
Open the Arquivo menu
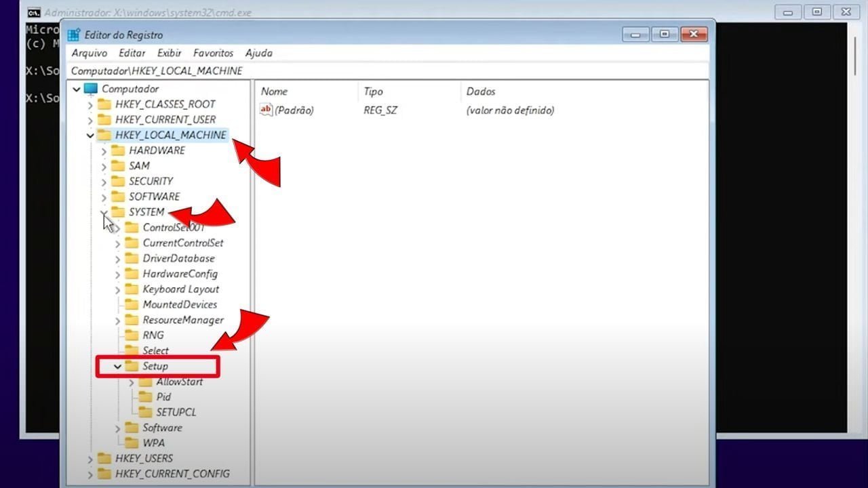coord(90,53)
